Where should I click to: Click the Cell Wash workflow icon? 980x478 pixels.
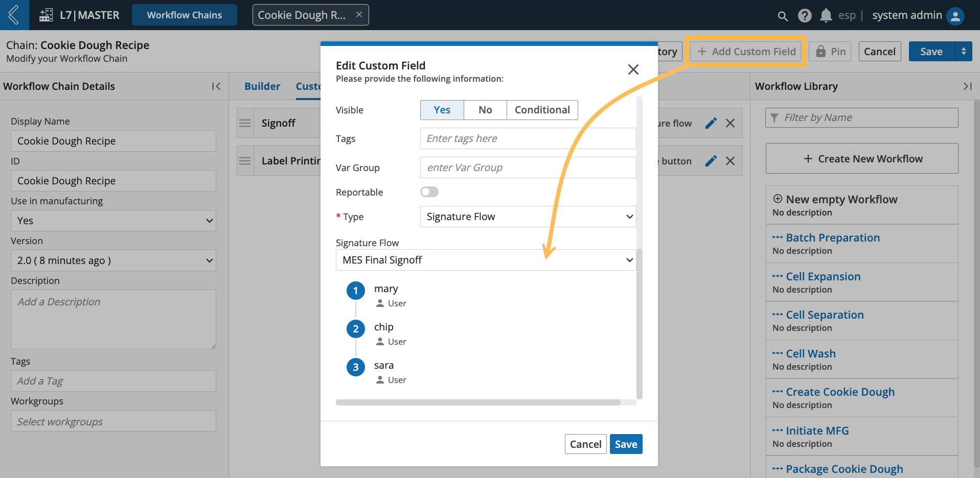pyautogui.click(x=778, y=353)
